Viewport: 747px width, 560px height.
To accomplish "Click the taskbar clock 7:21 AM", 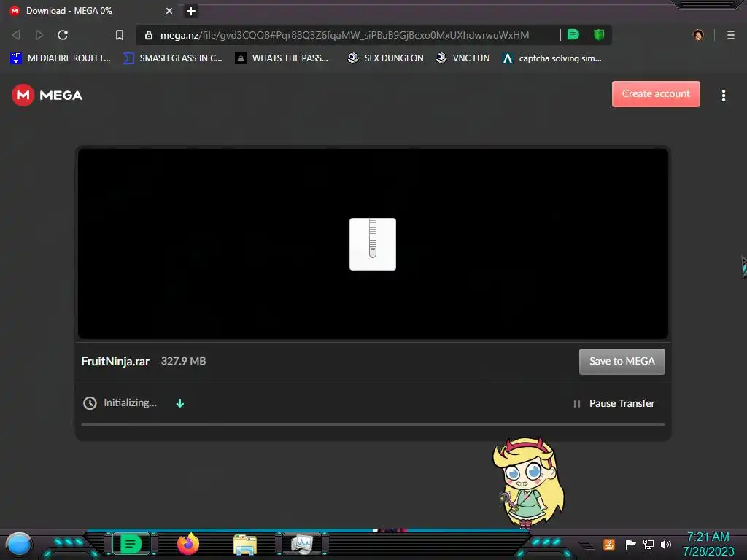I will pos(708,537).
